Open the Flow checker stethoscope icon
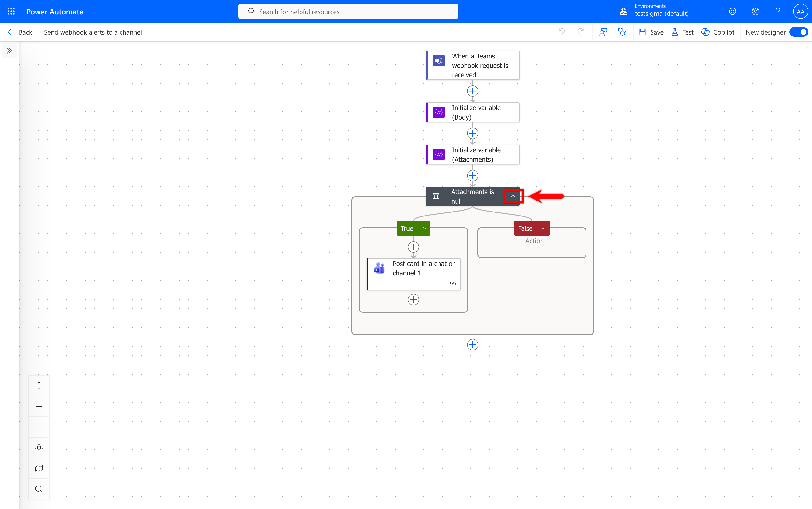Screen dimensions: 812x509 (622, 32)
